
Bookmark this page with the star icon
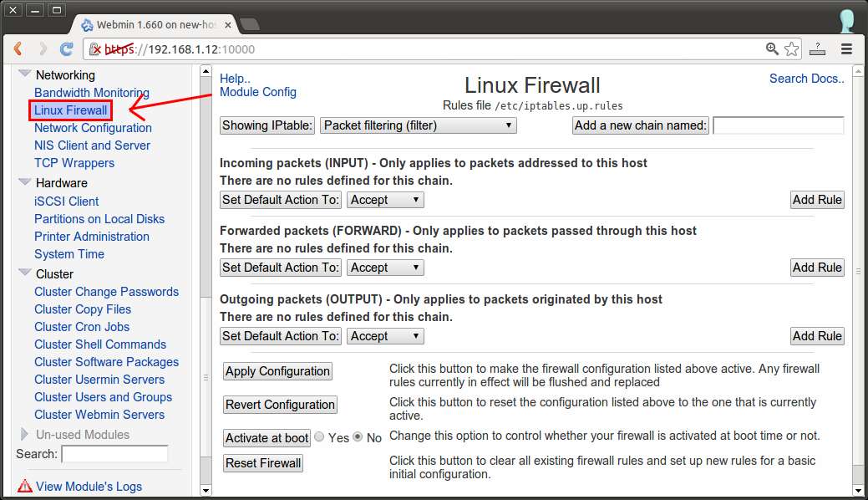[792, 48]
